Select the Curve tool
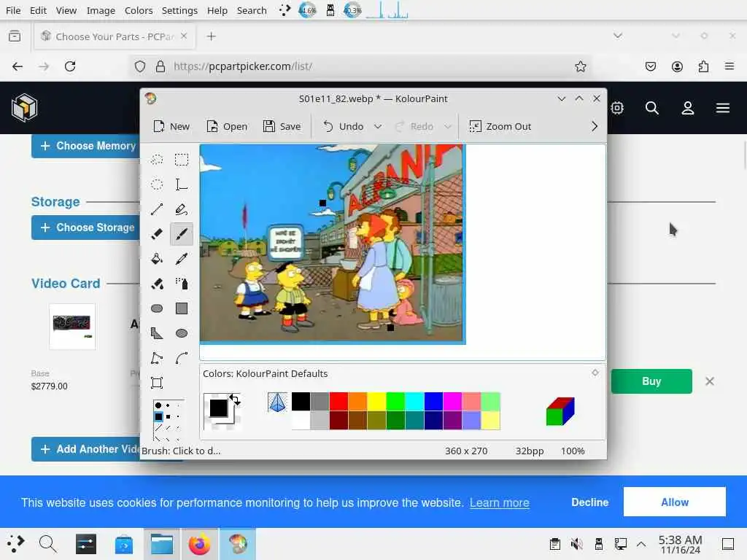The width and height of the screenshot is (747, 560). coord(182,358)
